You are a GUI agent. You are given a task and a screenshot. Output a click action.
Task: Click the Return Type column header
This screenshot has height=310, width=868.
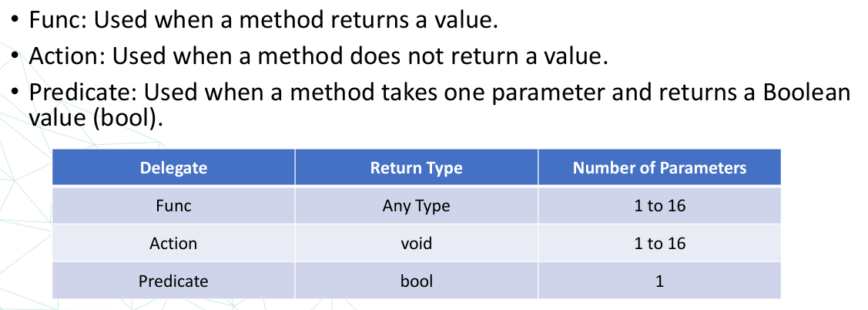416,167
